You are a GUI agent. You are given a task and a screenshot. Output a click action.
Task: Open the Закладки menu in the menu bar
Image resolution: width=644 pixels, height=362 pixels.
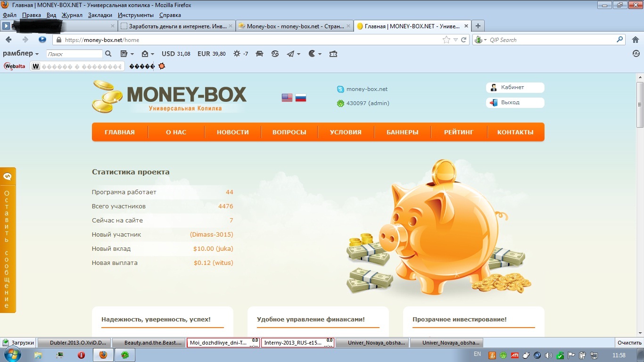100,15
